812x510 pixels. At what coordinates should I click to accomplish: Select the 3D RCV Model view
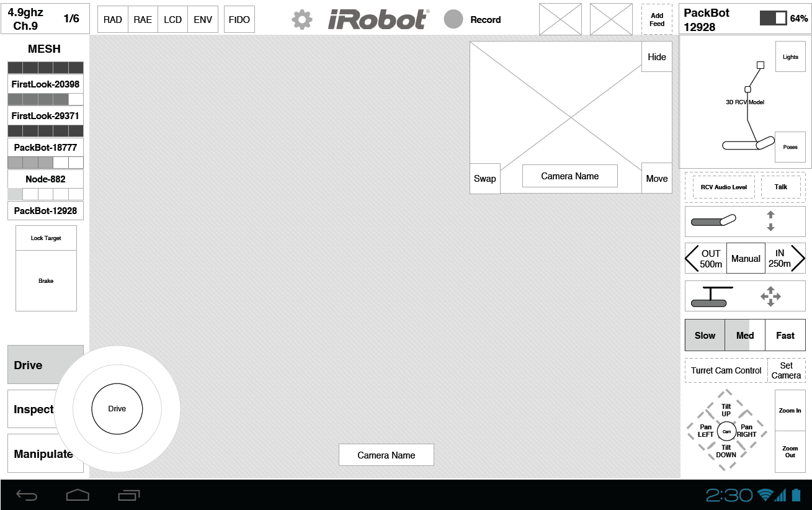coord(745,102)
